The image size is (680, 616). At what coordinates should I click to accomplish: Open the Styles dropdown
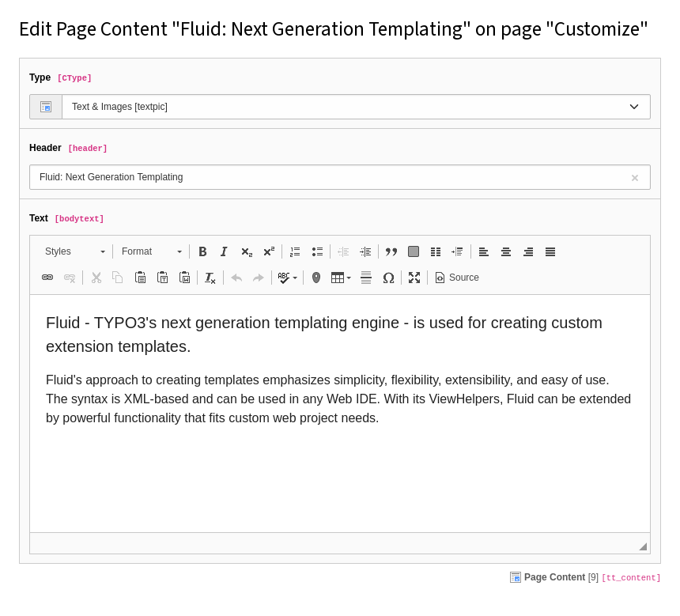75,251
